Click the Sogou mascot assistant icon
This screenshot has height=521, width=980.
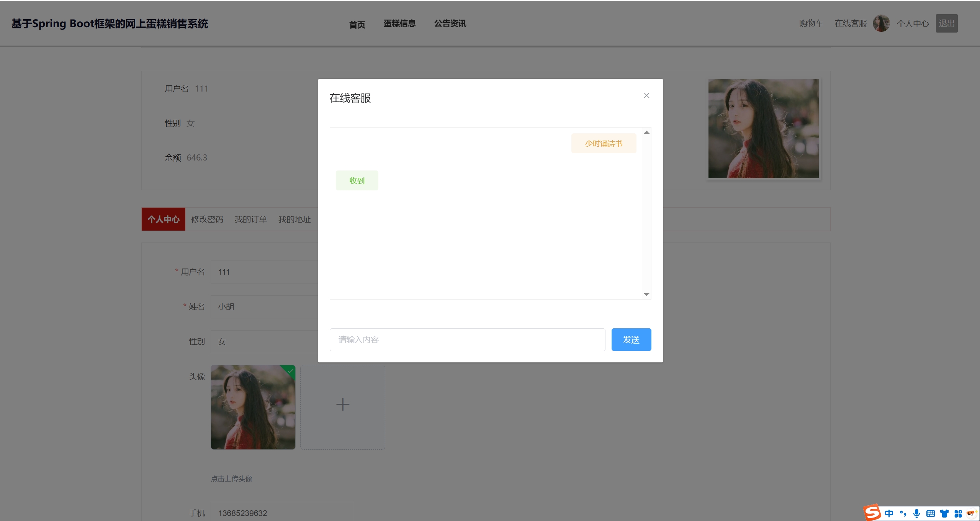tap(971, 513)
